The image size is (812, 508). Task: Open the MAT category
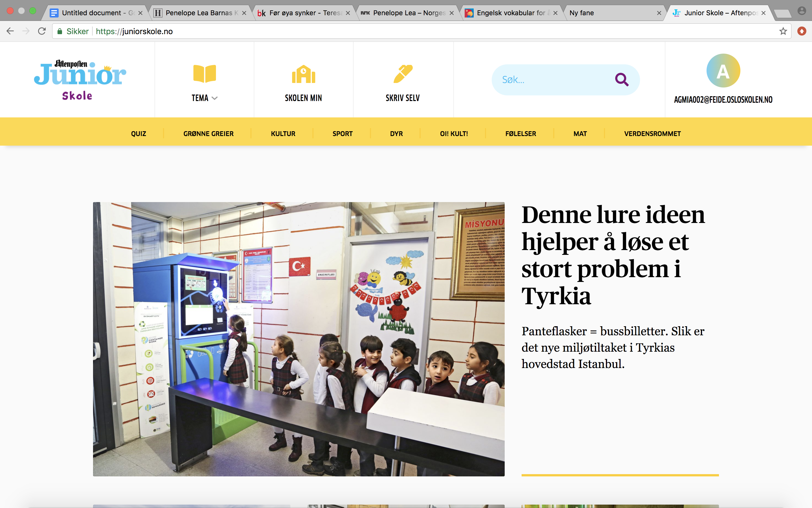[x=580, y=134]
